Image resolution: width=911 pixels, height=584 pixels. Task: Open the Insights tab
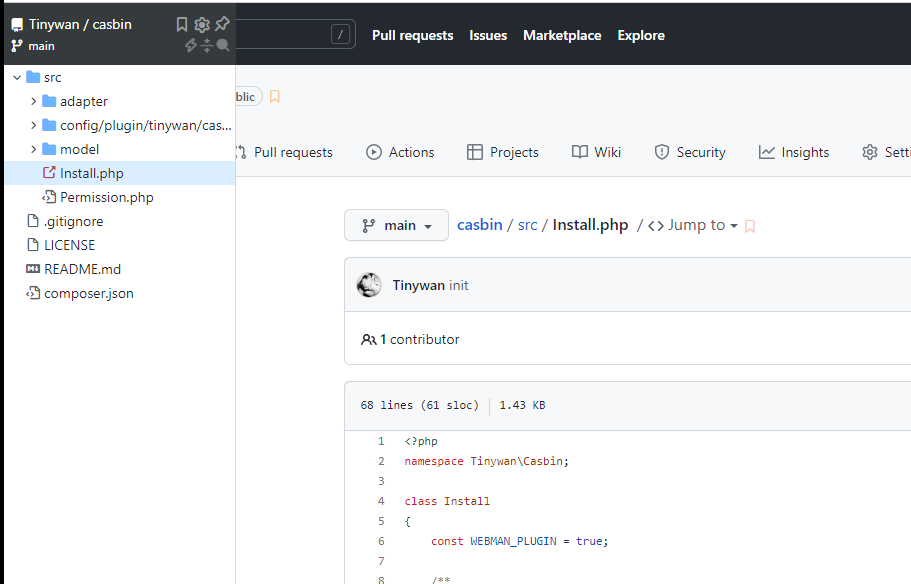[794, 152]
